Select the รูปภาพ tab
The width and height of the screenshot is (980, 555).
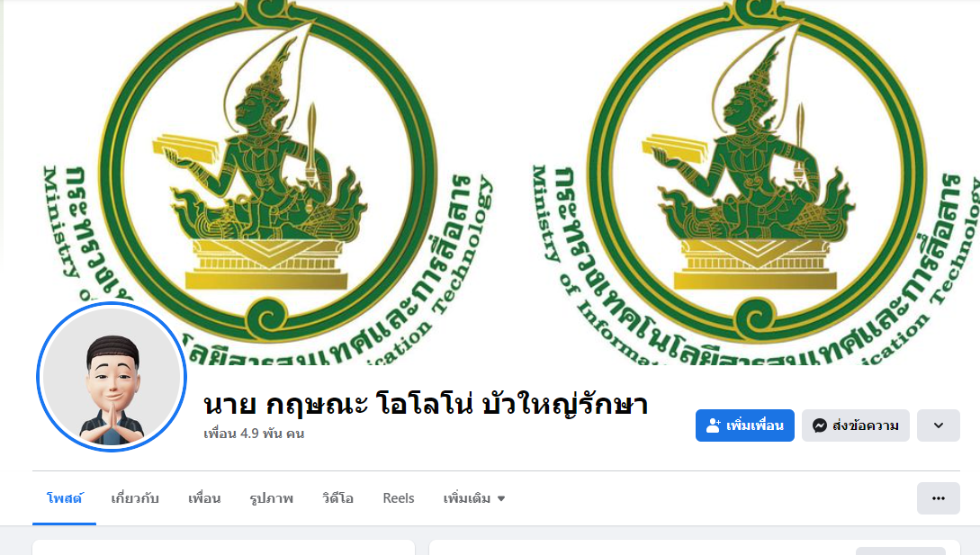click(271, 498)
